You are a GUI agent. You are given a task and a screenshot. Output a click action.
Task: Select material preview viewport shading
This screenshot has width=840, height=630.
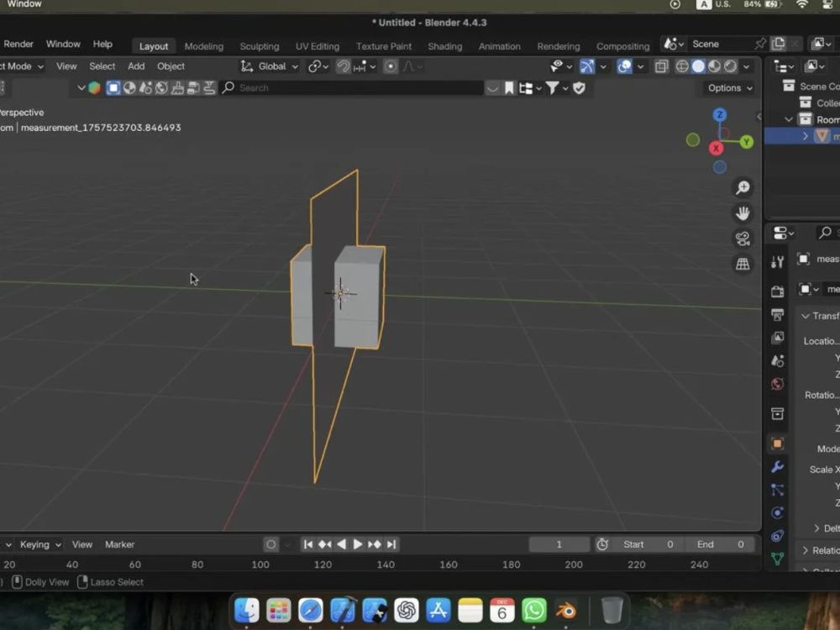714,66
